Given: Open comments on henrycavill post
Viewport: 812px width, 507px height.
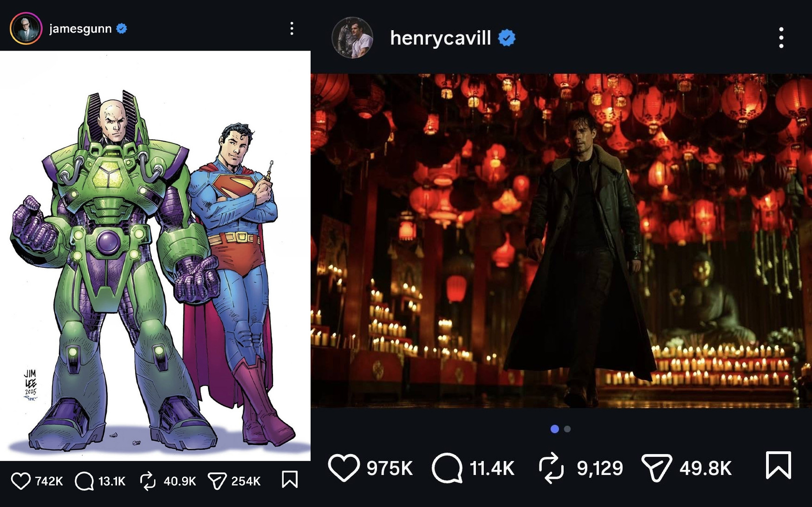Looking at the screenshot, I should (447, 468).
